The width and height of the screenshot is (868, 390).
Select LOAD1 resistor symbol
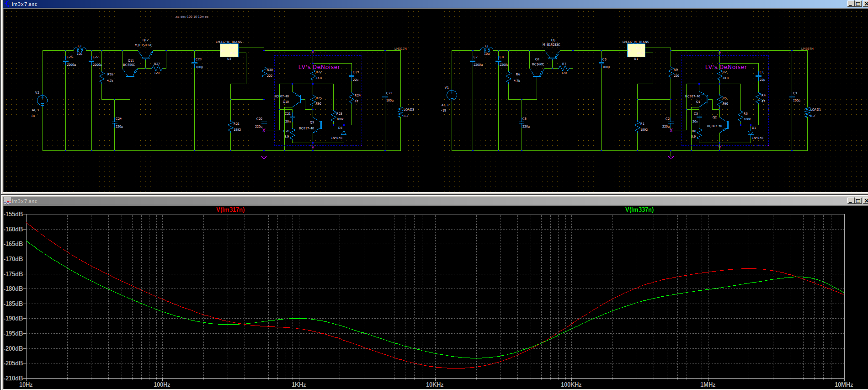(x=807, y=112)
